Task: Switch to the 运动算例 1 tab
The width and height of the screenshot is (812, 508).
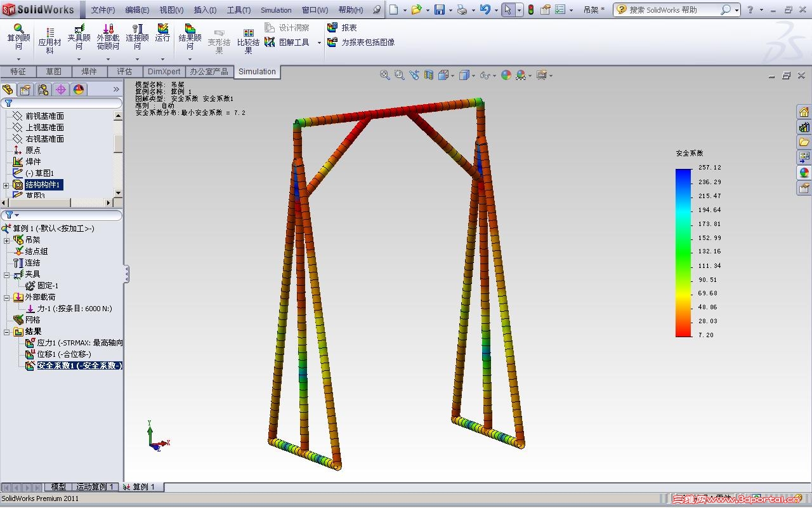Action: [95, 487]
